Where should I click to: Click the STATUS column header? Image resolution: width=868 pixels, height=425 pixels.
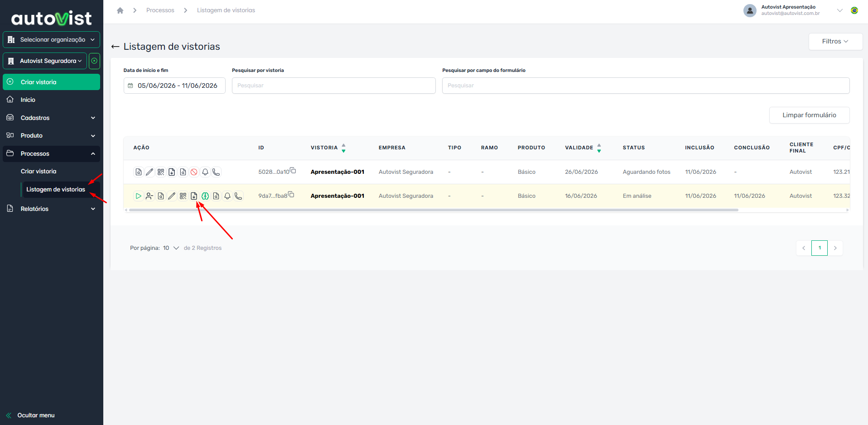point(633,148)
